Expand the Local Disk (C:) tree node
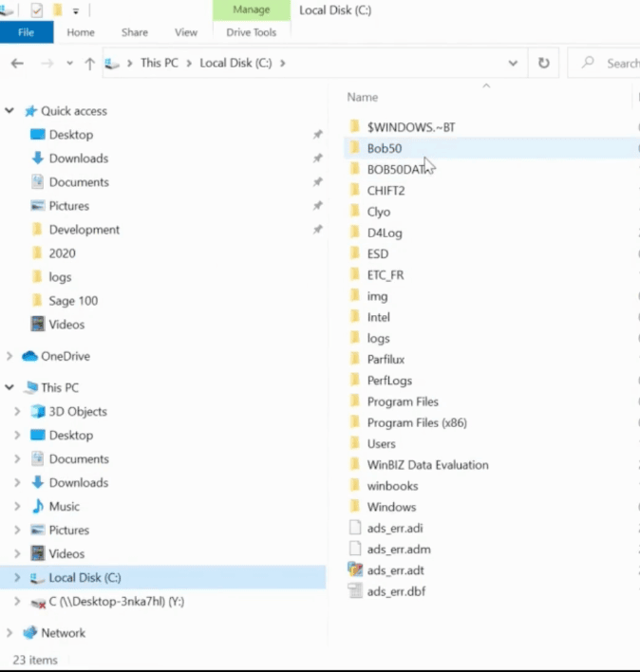The image size is (640, 672). (x=17, y=578)
